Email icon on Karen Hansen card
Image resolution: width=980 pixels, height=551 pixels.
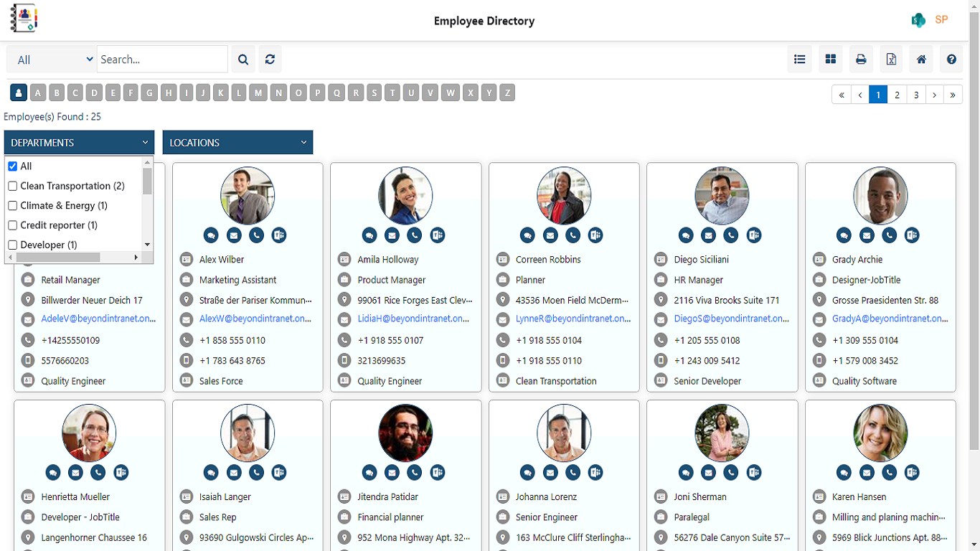867,472
